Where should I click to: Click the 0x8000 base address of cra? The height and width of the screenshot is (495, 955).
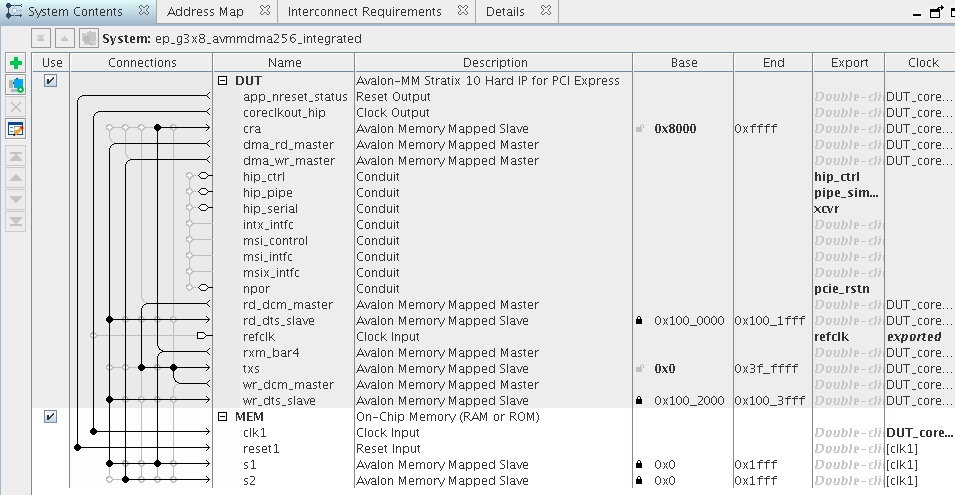click(675, 129)
